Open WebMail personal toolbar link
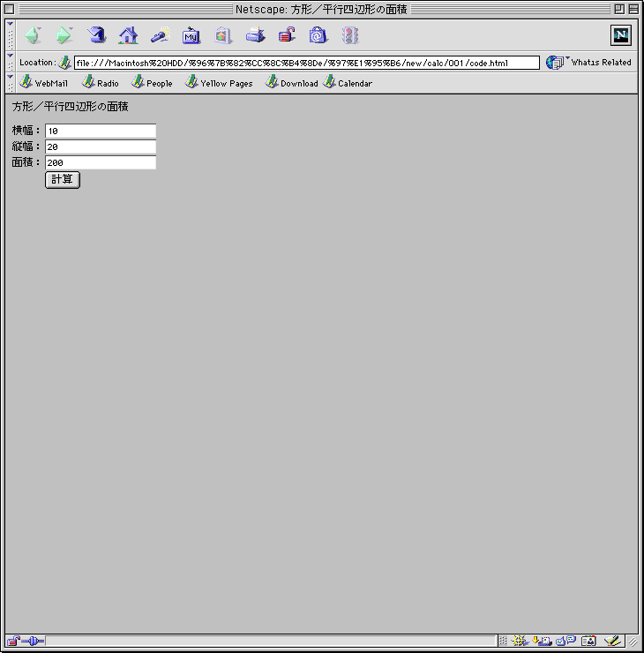Image resolution: width=644 pixels, height=653 pixels. pos(44,83)
